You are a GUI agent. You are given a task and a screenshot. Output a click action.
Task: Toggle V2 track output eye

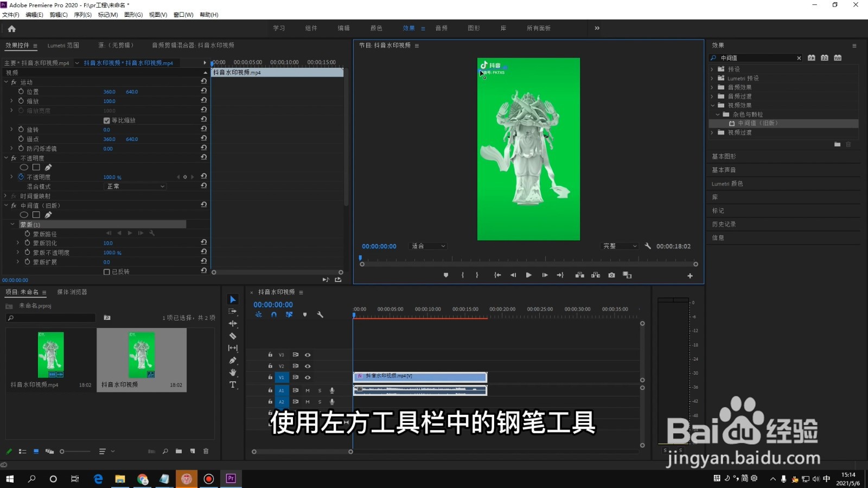coord(308,366)
